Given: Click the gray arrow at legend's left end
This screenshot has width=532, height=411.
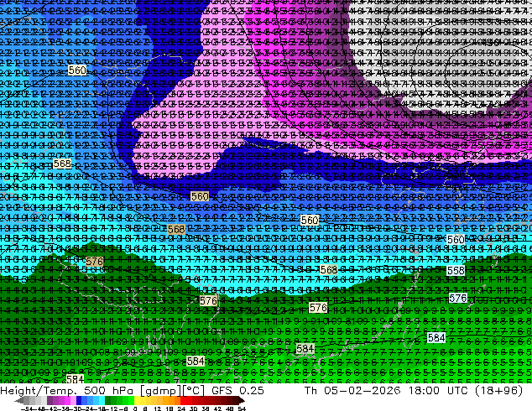Looking at the screenshot, I should (18, 400).
